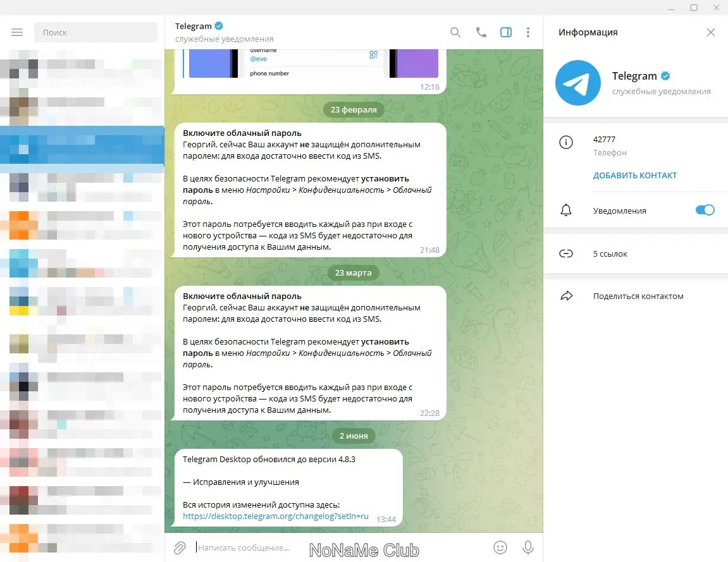Click the 23 марта date badge
This screenshot has height=562, width=728.
(354, 273)
